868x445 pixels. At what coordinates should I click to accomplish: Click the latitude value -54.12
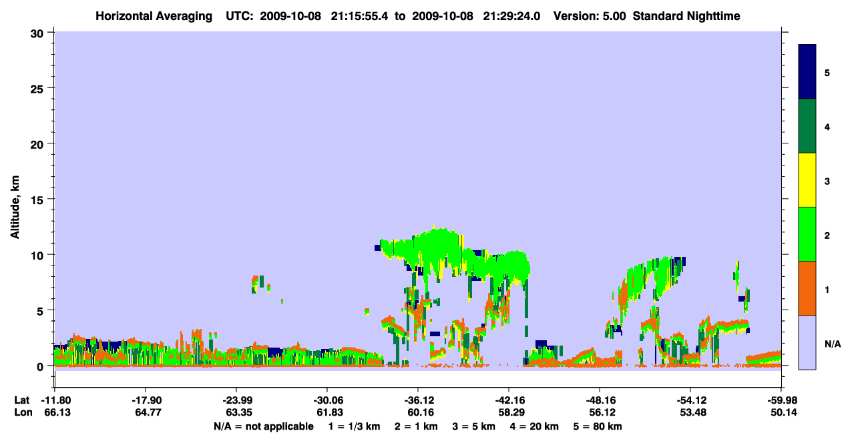tap(690, 400)
